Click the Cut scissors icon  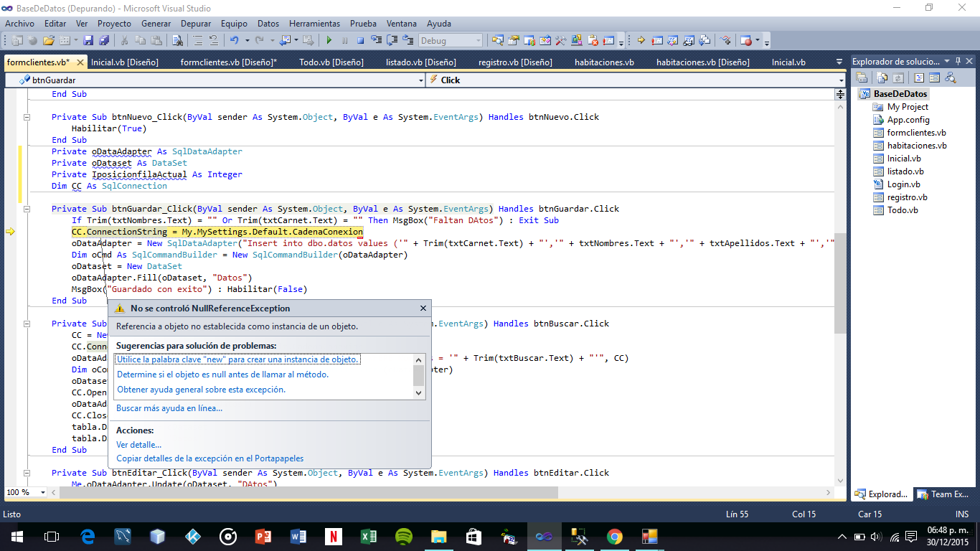124,40
